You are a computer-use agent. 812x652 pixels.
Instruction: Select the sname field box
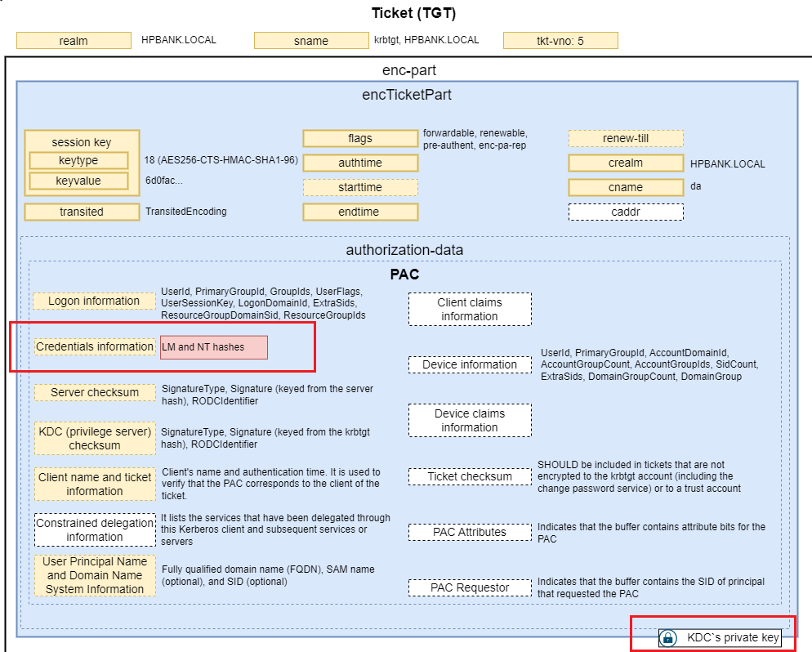(x=311, y=40)
